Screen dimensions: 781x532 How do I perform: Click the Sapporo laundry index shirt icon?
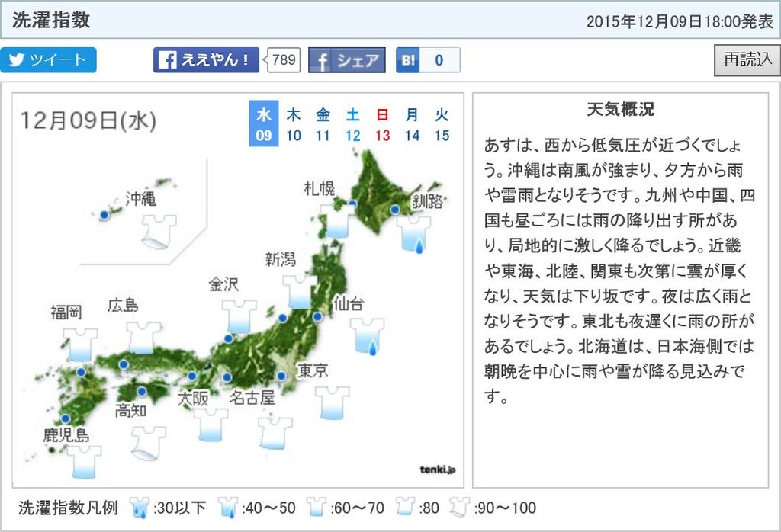tap(336, 220)
